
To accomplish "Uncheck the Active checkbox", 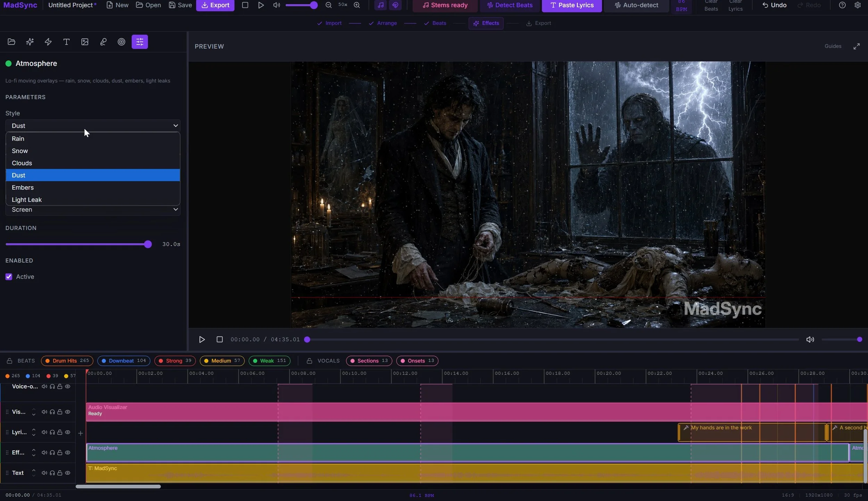I will click(x=9, y=277).
